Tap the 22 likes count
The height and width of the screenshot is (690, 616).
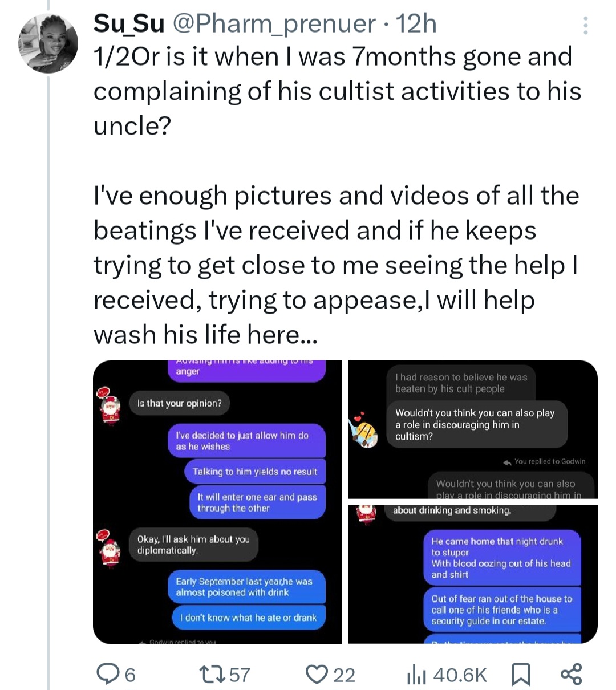click(344, 675)
